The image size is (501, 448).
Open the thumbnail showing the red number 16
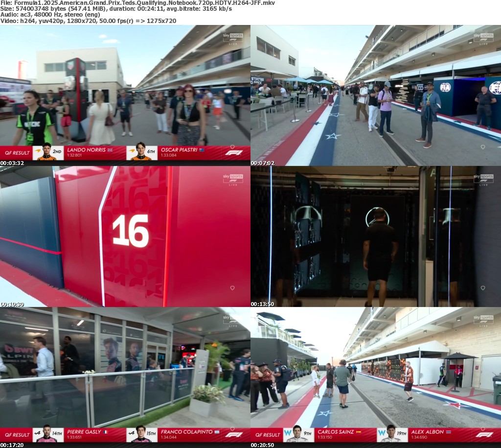tap(125, 236)
